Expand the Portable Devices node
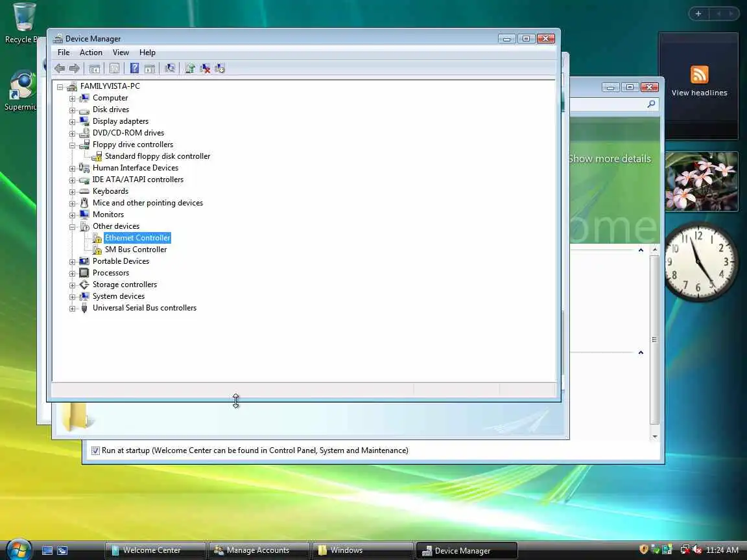 (73, 262)
